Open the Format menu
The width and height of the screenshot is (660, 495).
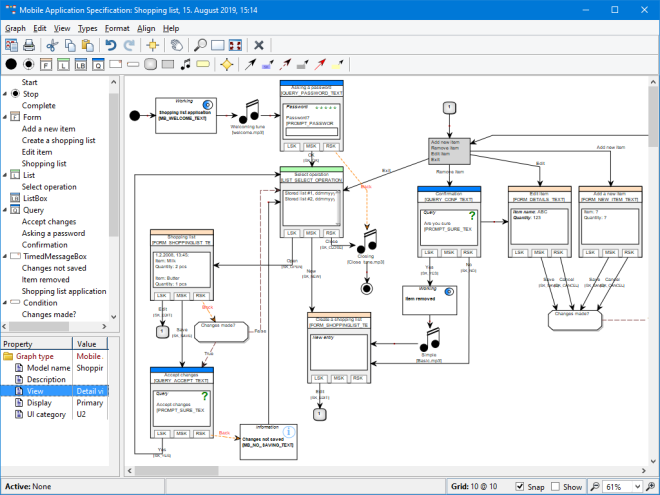coord(117,28)
